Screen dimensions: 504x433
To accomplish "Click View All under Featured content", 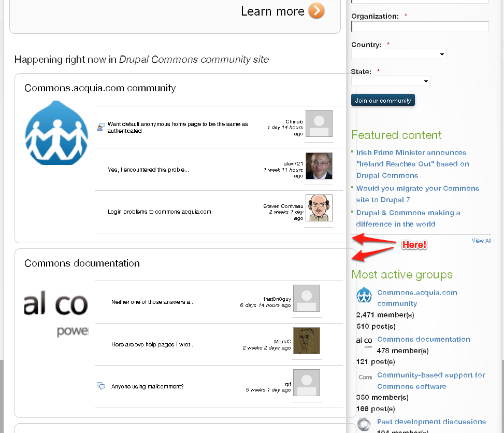I will tap(481, 241).
